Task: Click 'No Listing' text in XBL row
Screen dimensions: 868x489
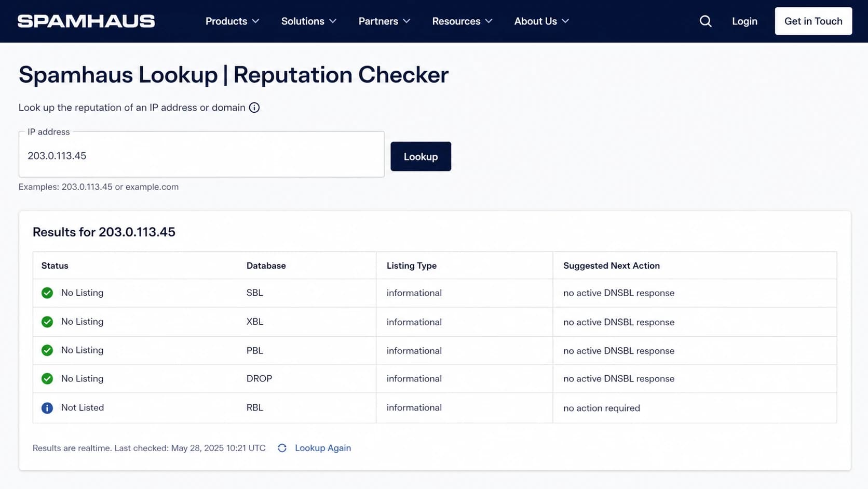Action: coord(82,322)
